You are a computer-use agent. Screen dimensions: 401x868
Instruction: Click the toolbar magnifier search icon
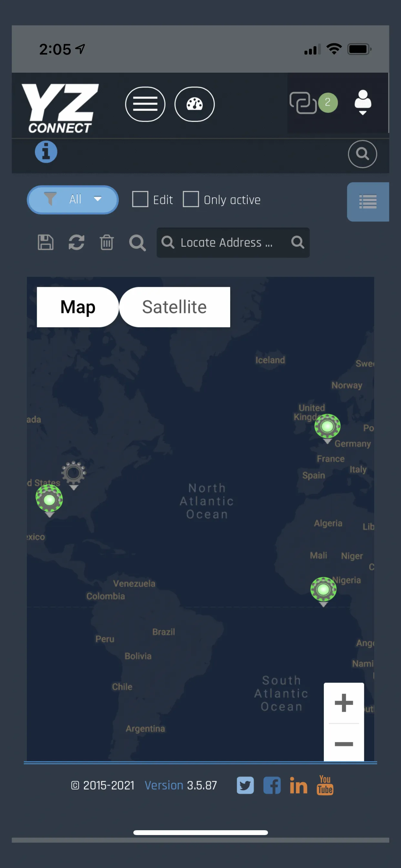tap(138, 243)
